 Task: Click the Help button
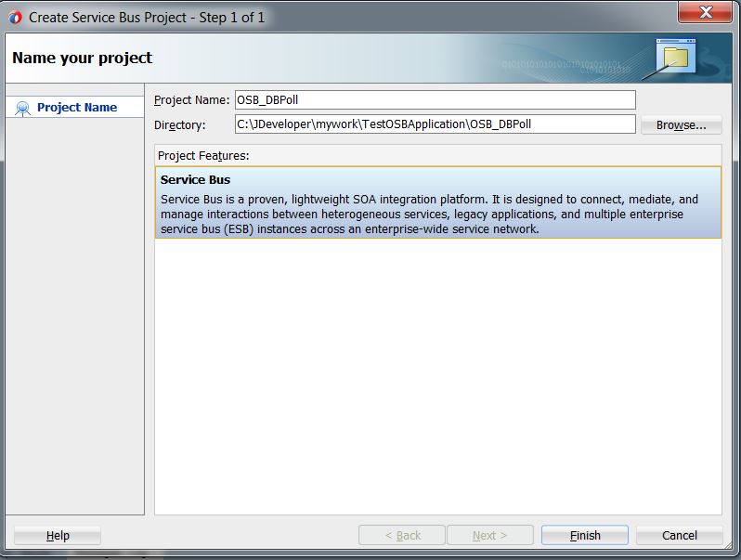point(58,536)
